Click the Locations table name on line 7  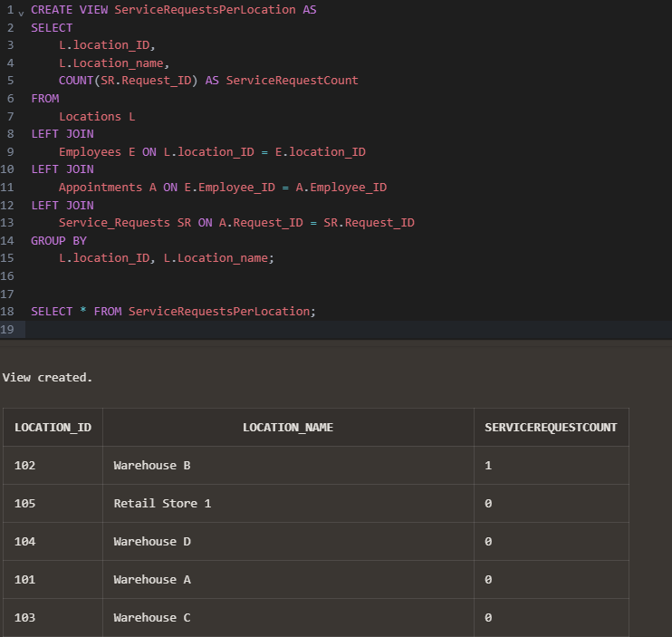tap(90, 117)
